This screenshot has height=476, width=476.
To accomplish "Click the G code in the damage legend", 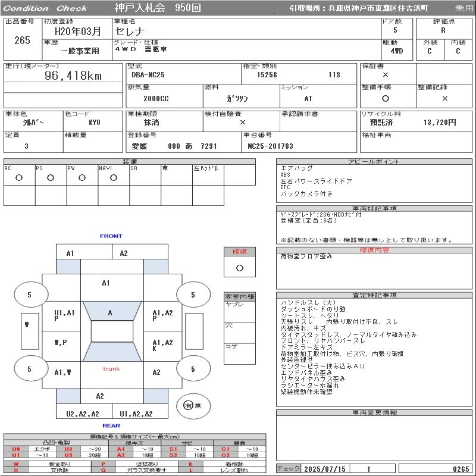I will pyautogui.click(x=103, y=470).
